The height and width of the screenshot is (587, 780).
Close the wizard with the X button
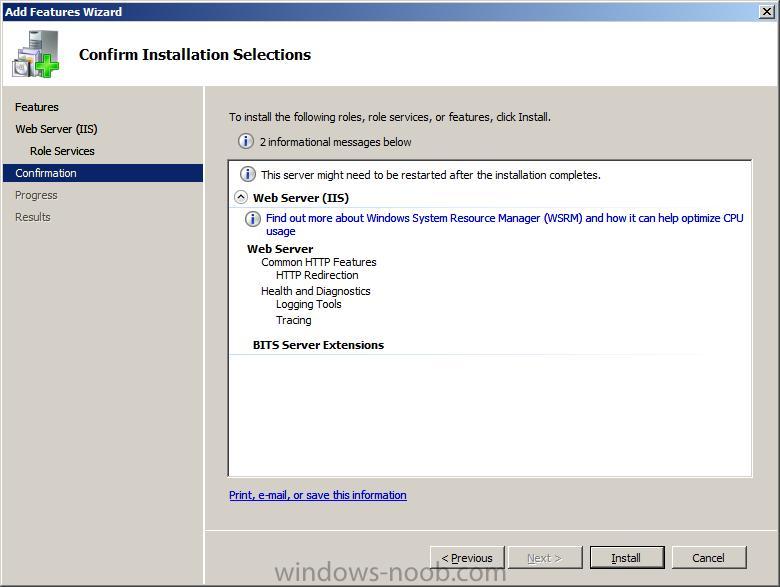pos(767,11)
